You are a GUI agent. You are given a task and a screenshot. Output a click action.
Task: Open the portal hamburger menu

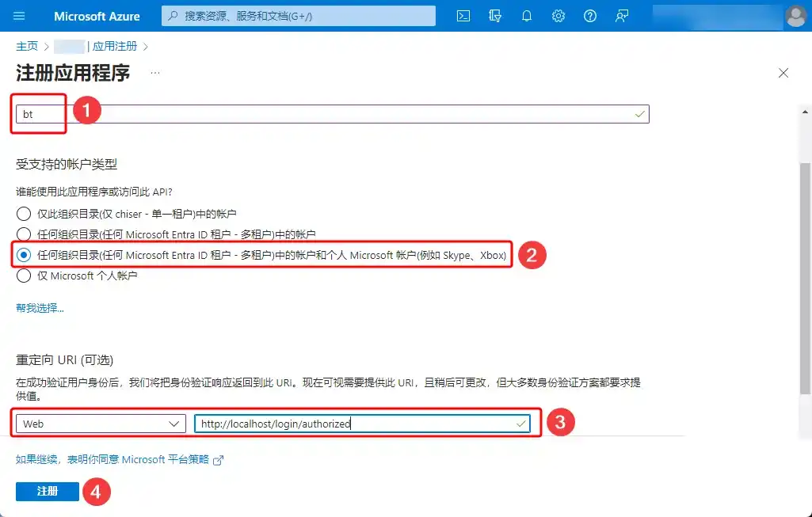click(x=19, y=15)
